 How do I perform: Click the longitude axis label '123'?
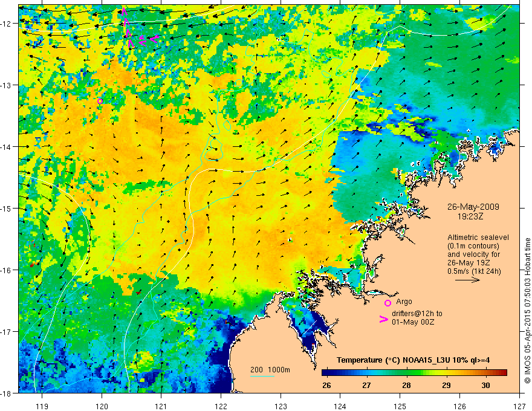point(281,406)
